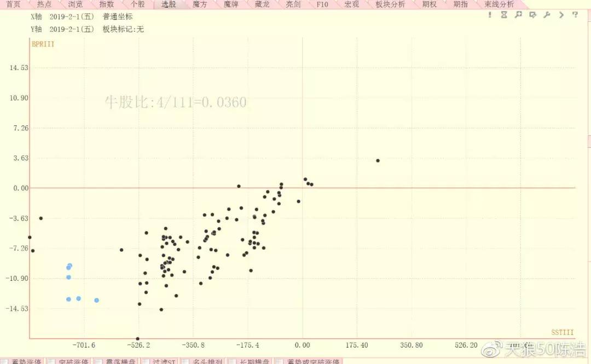Select the data point at the chart bottom edge
Screen dimensions: 591x364
pos(137,339)
